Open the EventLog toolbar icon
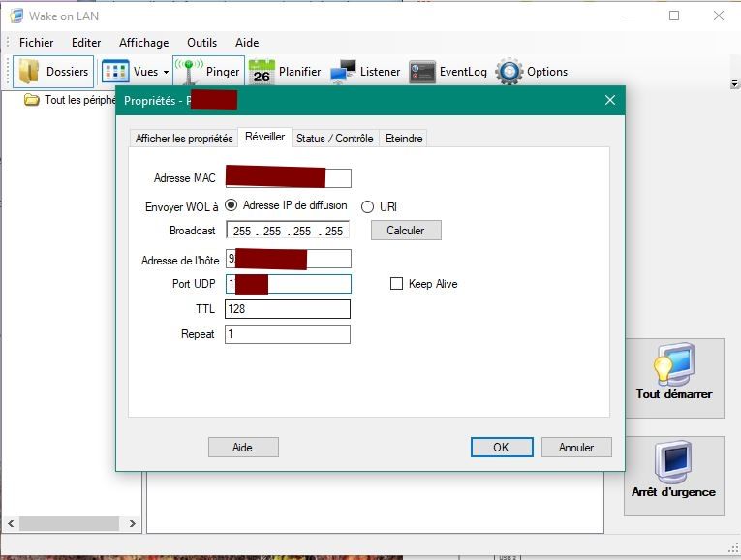 (421, 72)
